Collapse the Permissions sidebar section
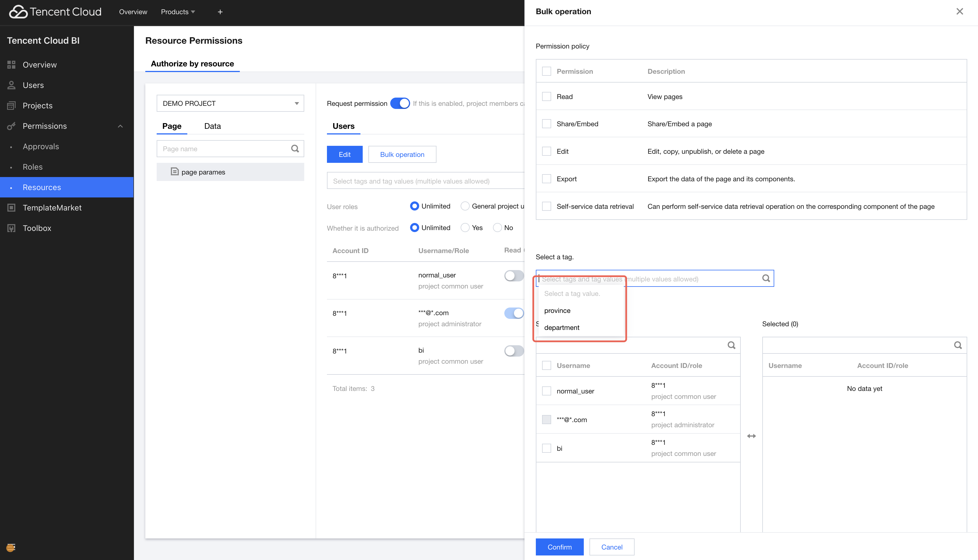The height and width of the screenshot is (560, 978). (x=120, y=126)
